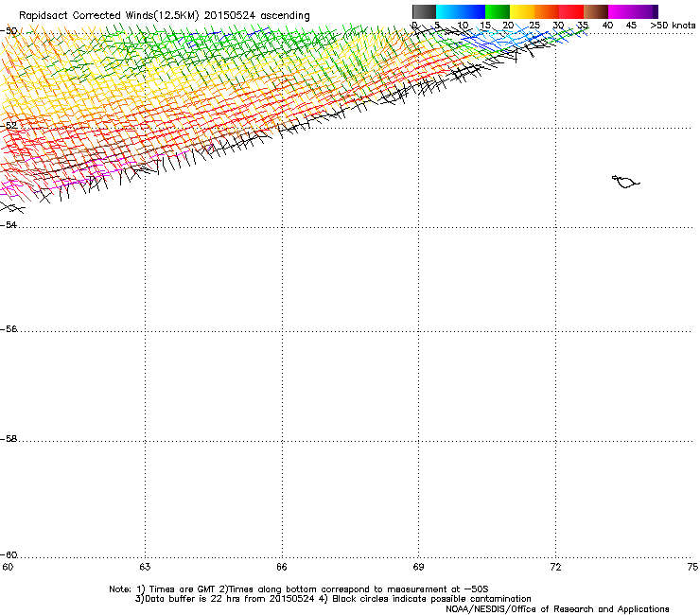The image size is (700, 615).
Task: Click the longitude label '72'
Action: coord(555,567)
